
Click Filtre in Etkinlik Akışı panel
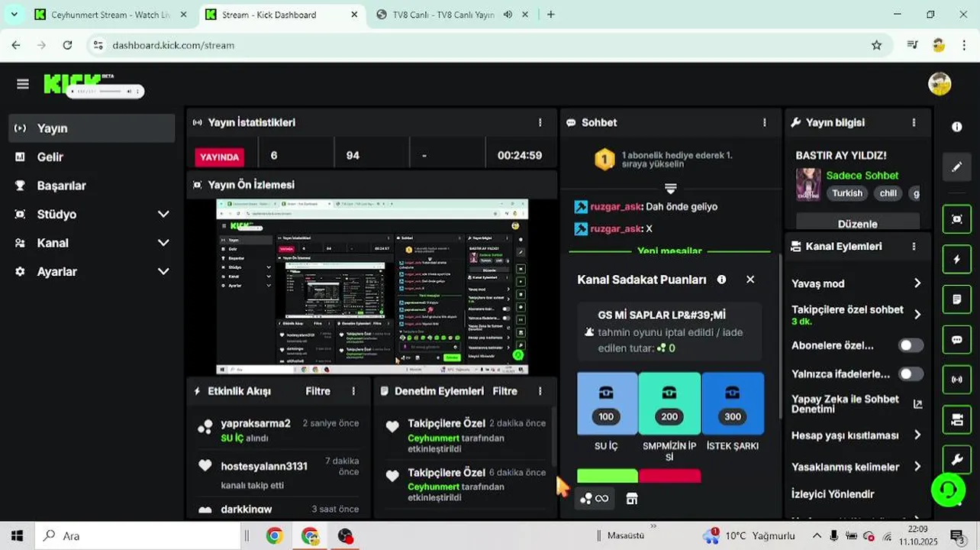pyautogui.click(x=318, y=391)
